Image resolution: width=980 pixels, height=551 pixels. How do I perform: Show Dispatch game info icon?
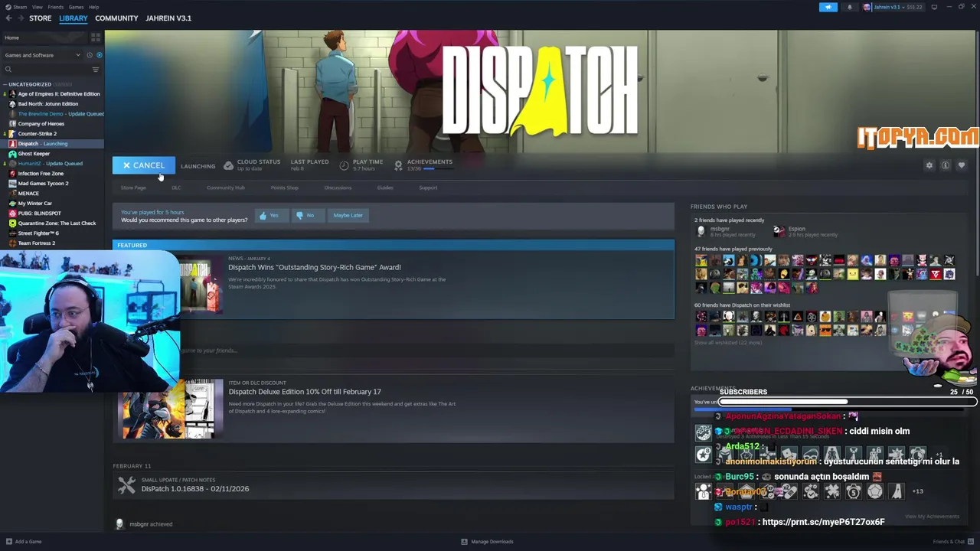pos(946,165)
